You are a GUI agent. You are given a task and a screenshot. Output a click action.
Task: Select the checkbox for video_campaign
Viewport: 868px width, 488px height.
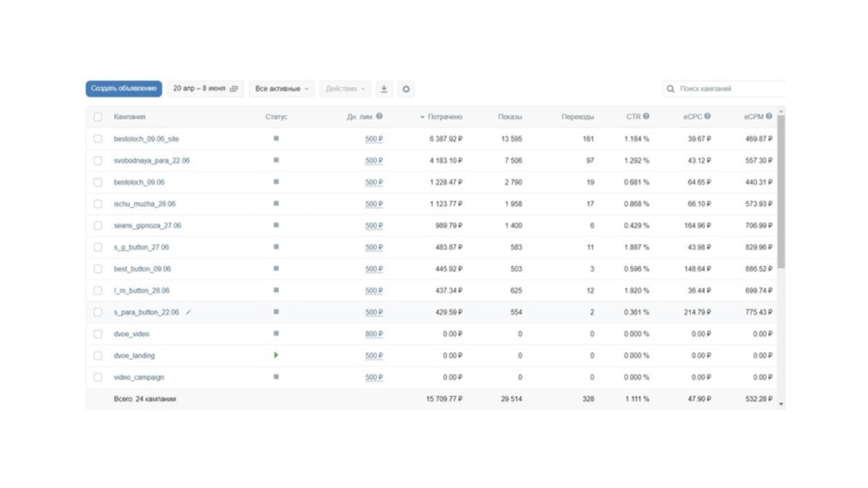(x=98, y=377)
